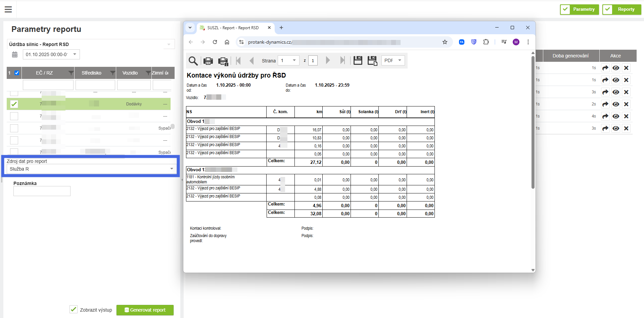Bookmark the page with the star icon
The height and width of the screenshot is (318, 644).
click(445, 42)
